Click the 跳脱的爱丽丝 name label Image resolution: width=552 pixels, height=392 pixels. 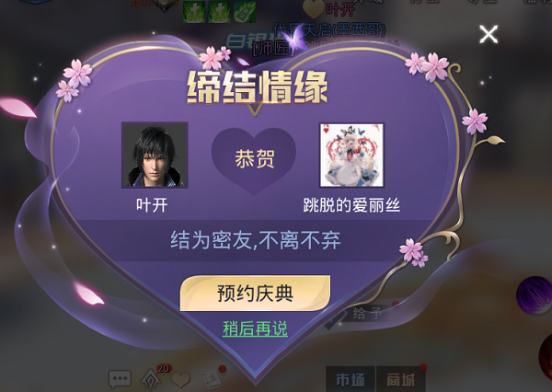click(351, 205)
